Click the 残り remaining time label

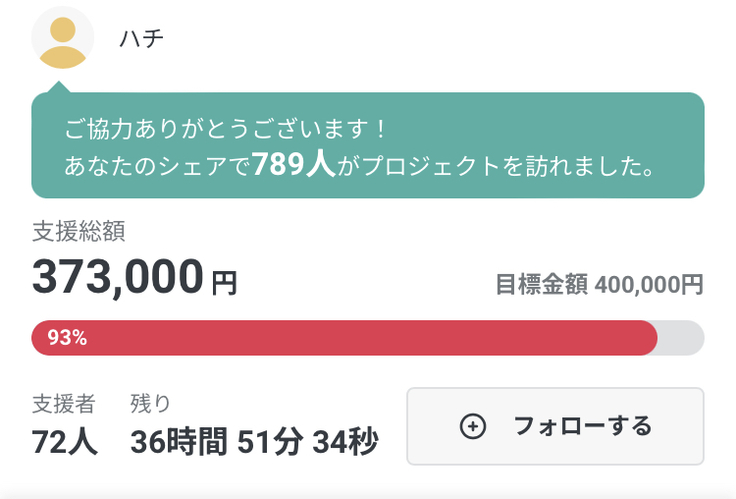point(151,404)
